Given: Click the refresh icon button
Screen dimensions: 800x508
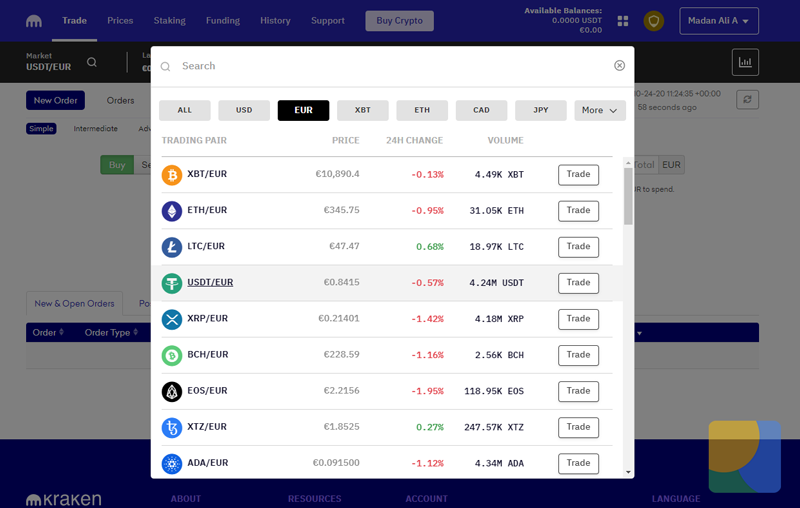Looking at the screenshot, I should (x=747, y=99).
